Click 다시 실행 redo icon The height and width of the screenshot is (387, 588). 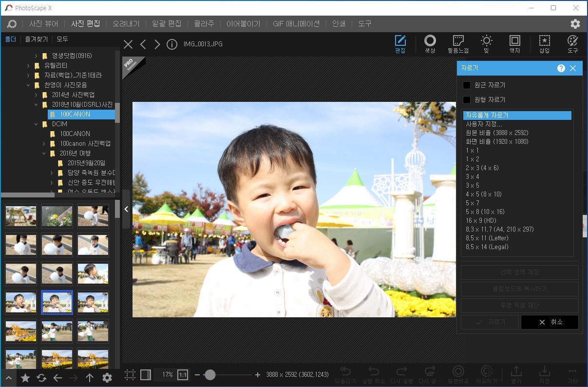coord(402,374)
